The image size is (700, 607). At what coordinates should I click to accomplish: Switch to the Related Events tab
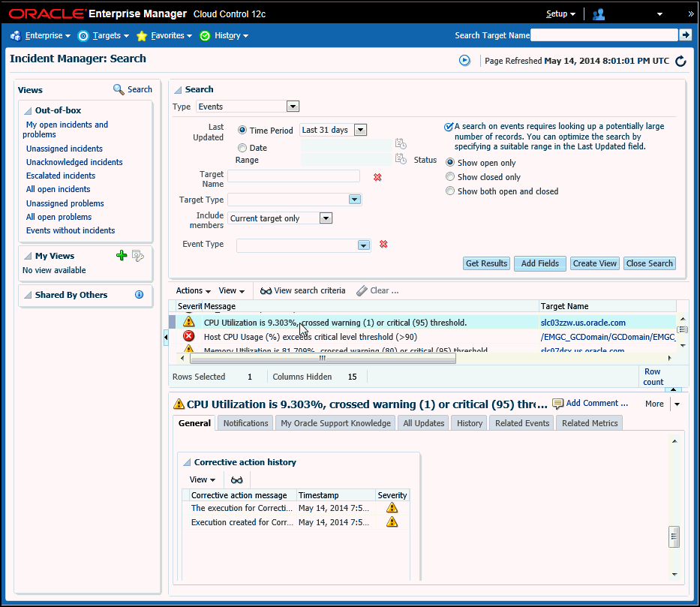pyautogui.click(x=522, y=423)
